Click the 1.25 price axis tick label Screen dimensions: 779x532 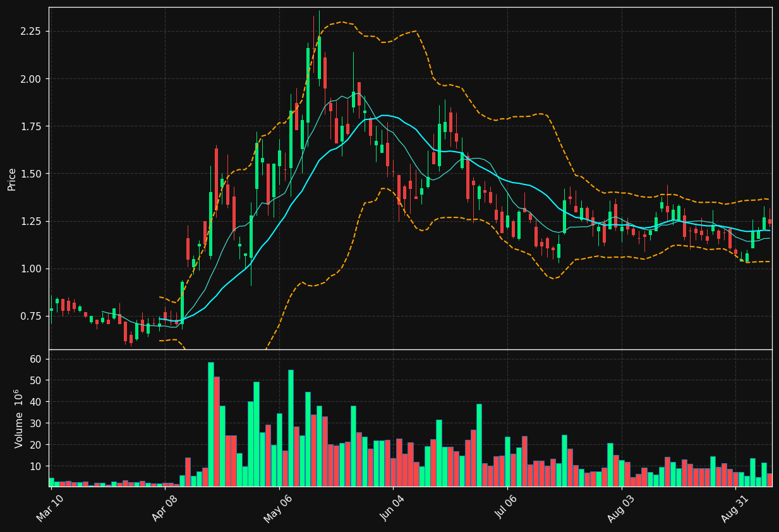[x=30, y=221]
